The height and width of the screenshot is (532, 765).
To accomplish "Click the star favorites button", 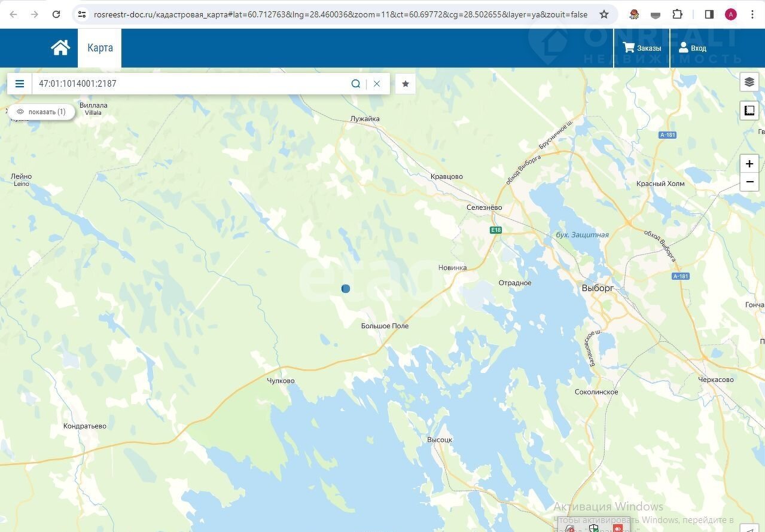I will click(406, 84).
